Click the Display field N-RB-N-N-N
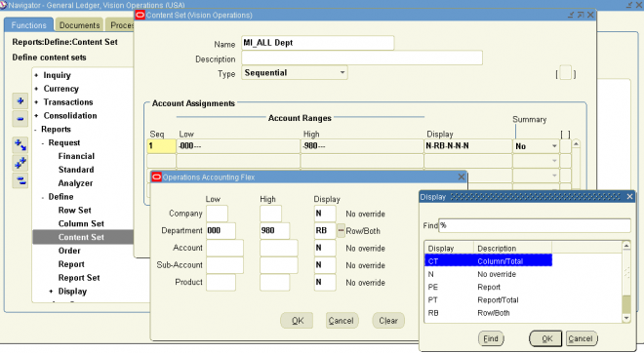The width and height of the screenshot is (644, 353). [467, 146]
